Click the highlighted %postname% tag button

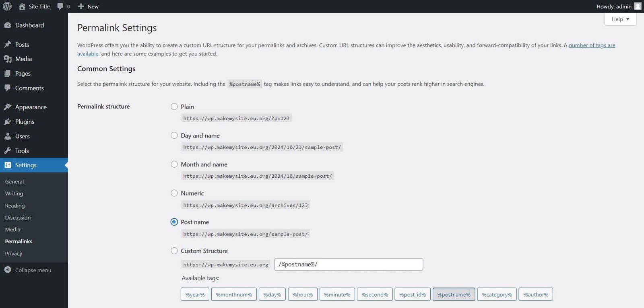[x=454, y=294]
